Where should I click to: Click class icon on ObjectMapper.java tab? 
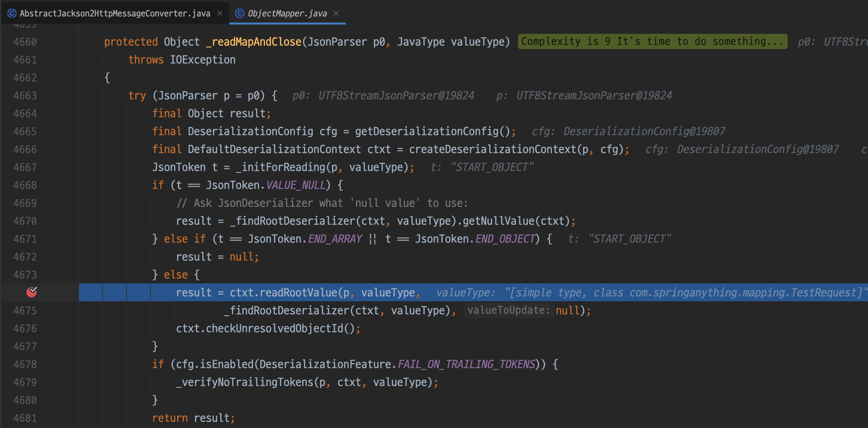click(x=239, y=14)
